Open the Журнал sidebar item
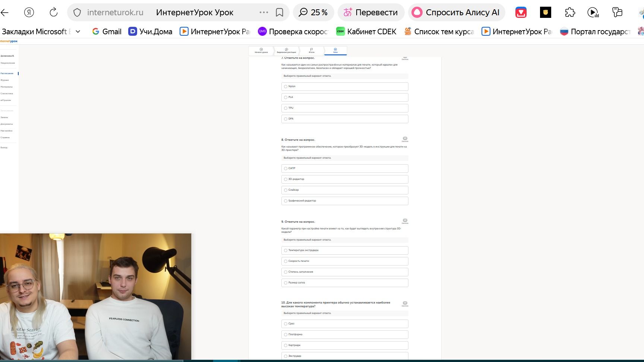644x362 pixels. pos(5,80)
